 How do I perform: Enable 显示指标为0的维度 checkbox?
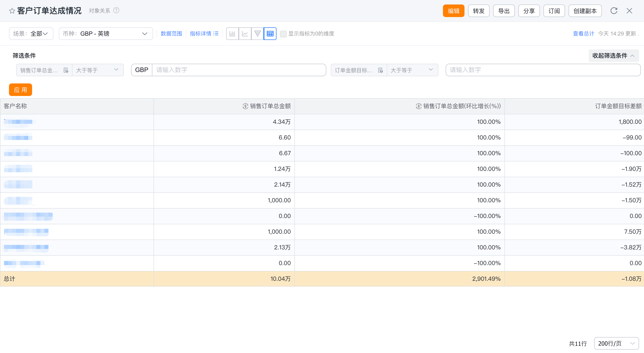283,34
